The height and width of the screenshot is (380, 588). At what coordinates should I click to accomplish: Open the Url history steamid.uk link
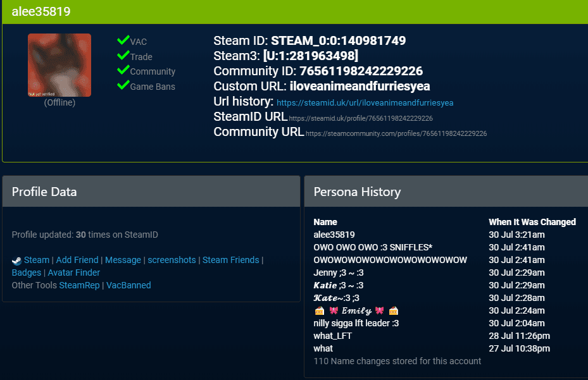tap(365, 102)
